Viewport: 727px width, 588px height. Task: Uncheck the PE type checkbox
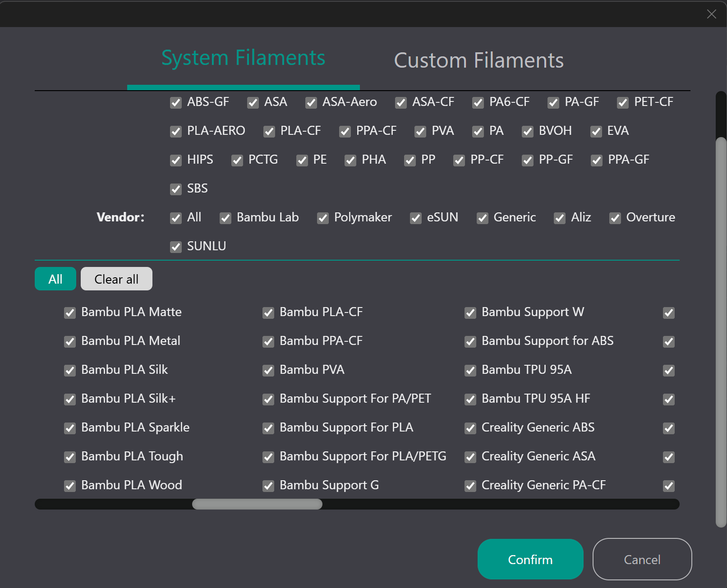click(302, 161)
